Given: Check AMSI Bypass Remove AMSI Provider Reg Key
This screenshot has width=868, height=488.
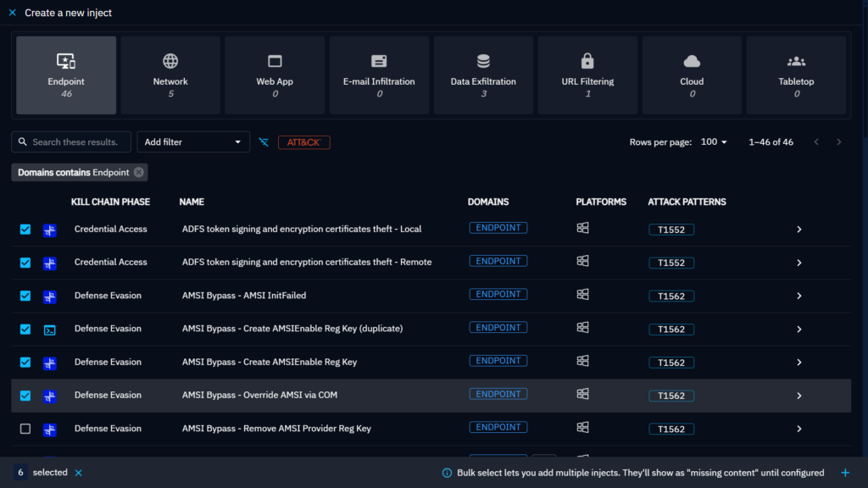Looking at the screenshot, I should pos(25,429).
